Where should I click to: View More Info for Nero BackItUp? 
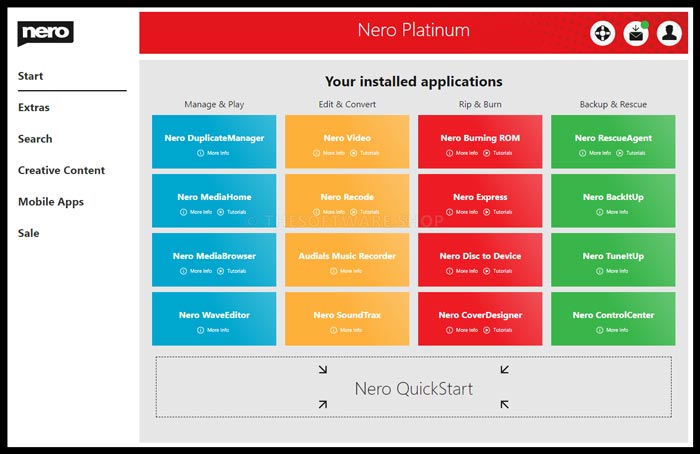click(x=612, y=212)
